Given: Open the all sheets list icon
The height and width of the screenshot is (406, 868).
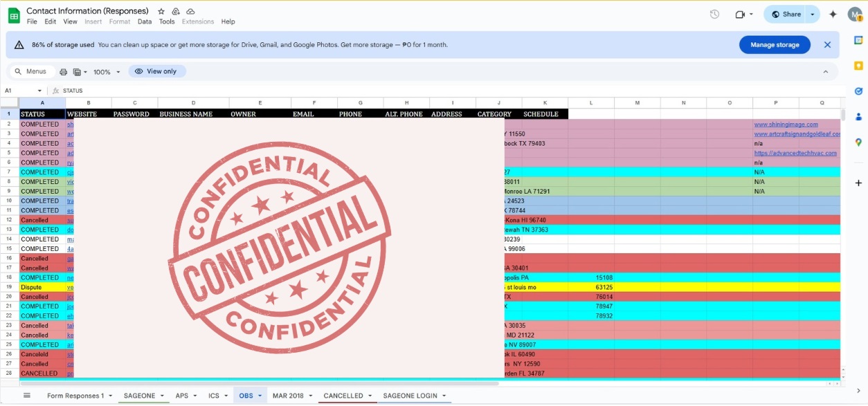Looking at the screenshot, I should pos(27,396).
